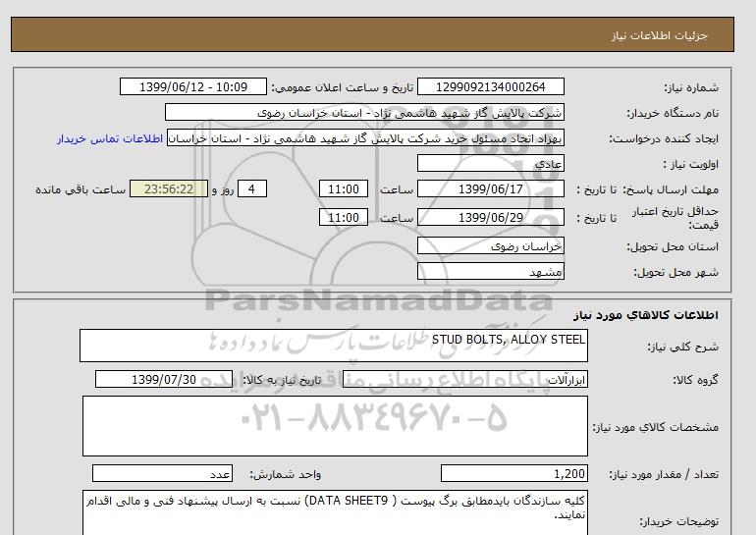Select the priority field عادی
The width and height of the screenshot is (756, 535).
[490, 163]
